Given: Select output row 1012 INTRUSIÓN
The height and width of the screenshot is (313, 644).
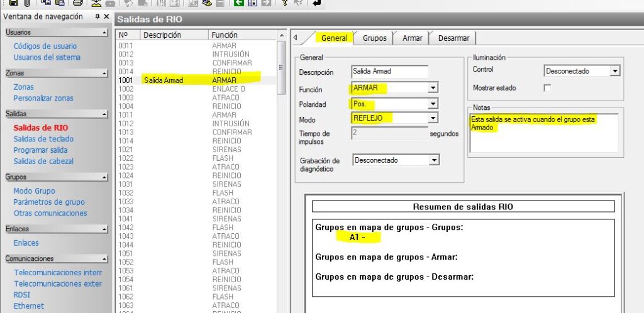Looking at the screenshot, I should point(196,123).
